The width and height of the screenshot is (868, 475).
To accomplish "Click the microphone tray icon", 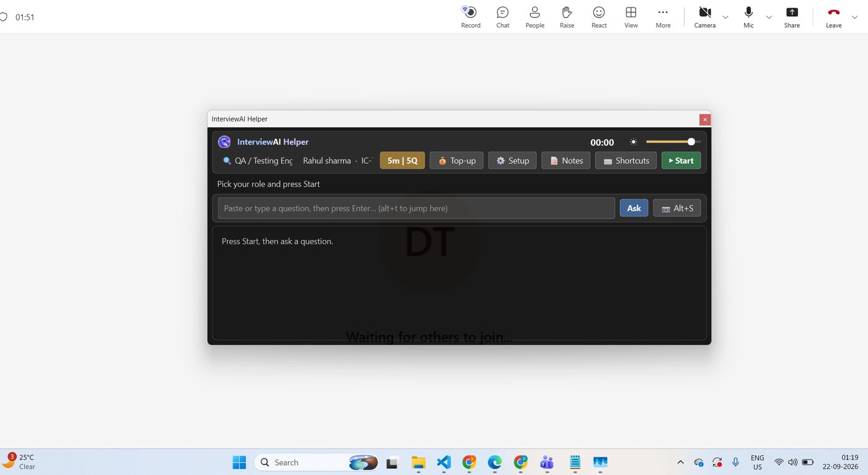I will pyautogui.click(x=735, y=463).
